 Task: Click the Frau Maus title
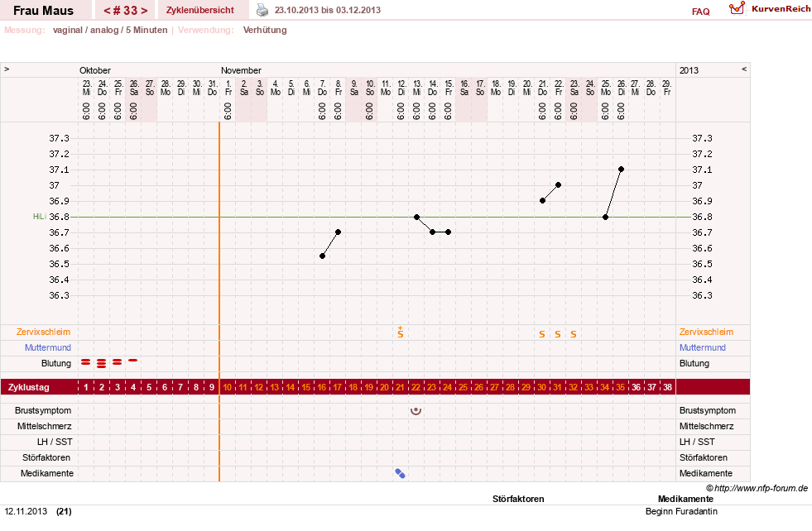point(44,11)
